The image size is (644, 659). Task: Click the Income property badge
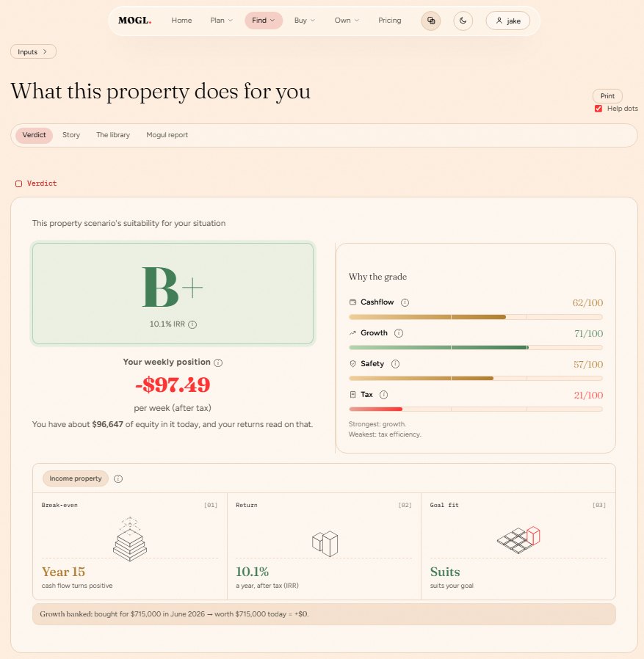(76, 478)
